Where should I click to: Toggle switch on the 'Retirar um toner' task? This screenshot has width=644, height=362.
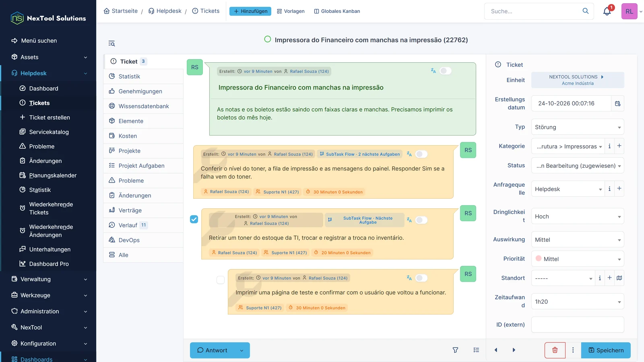pyautogui.click(x=421, y=220)
